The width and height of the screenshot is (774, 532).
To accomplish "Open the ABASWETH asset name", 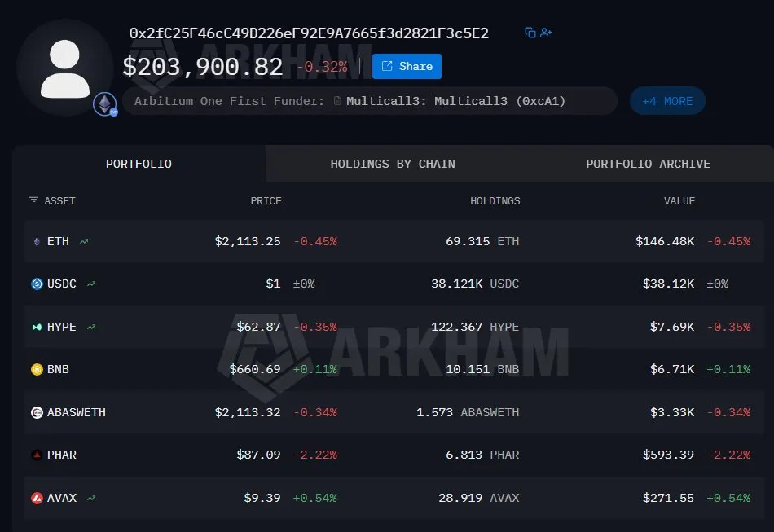I will [77, 412].
